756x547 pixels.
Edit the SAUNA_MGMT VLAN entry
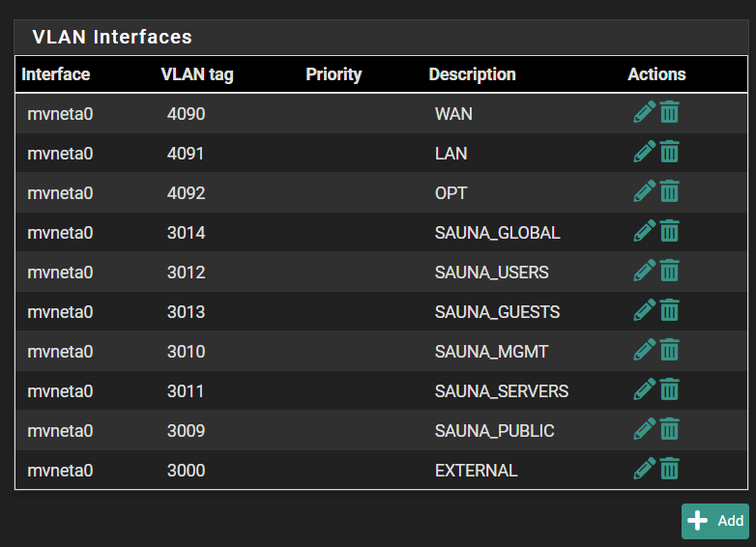pos(644,350)
